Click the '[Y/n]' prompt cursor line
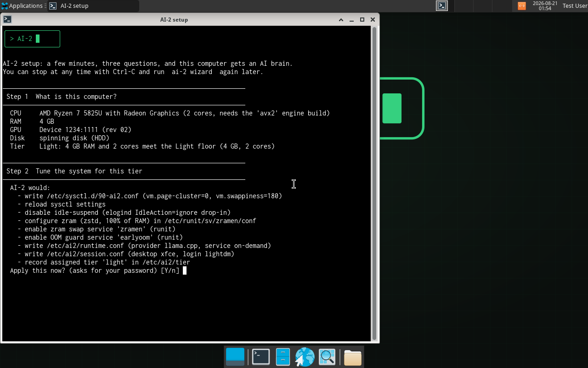The image size is (588, 368). click(x=98, y=270)
